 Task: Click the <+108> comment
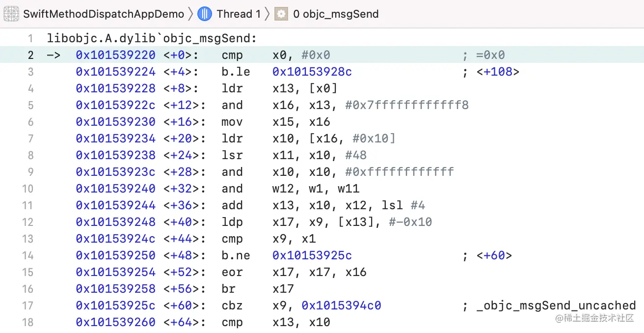(498, 72)
